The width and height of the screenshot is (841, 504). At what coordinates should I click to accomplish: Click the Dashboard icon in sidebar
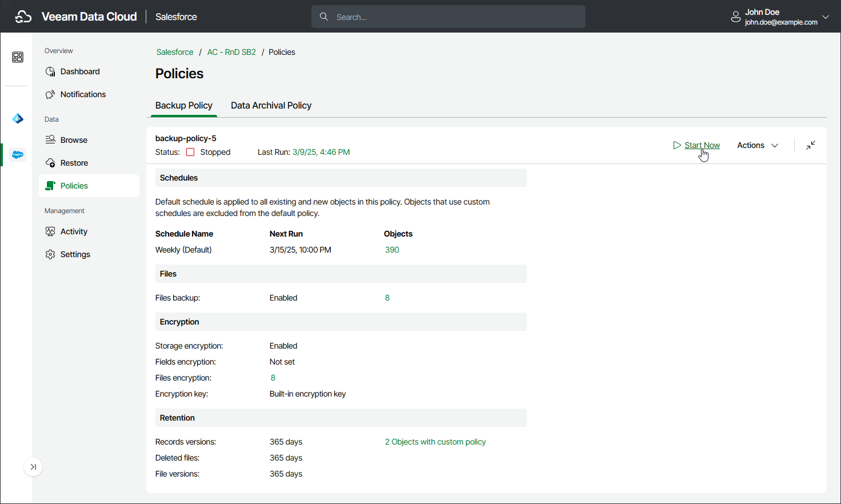(x=50, y=71)
